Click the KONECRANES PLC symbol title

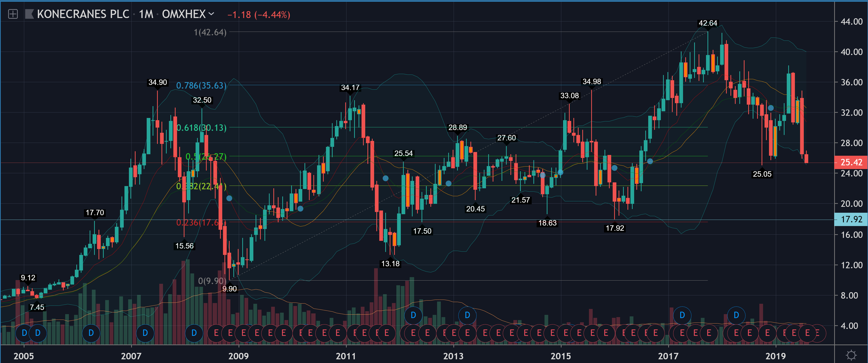(83, 14)
